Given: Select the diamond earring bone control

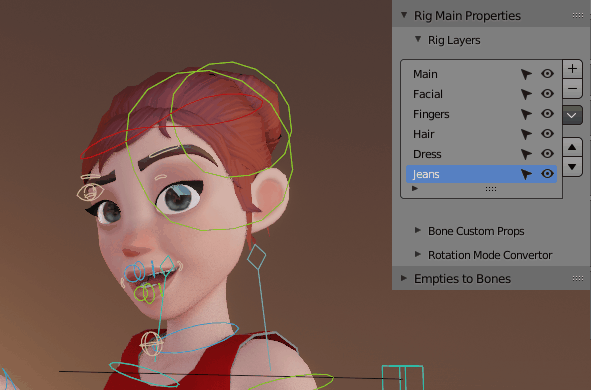Looking at the screenshot, I should point(257,257).
